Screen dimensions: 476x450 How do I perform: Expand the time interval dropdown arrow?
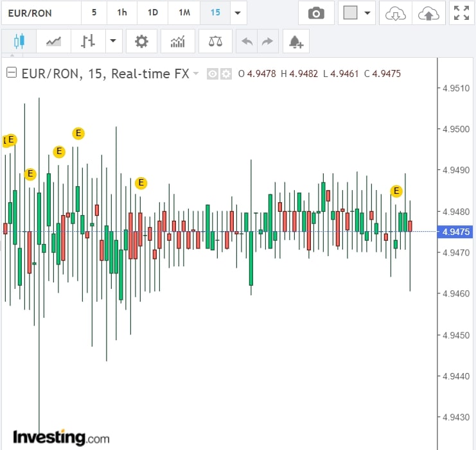238,13
